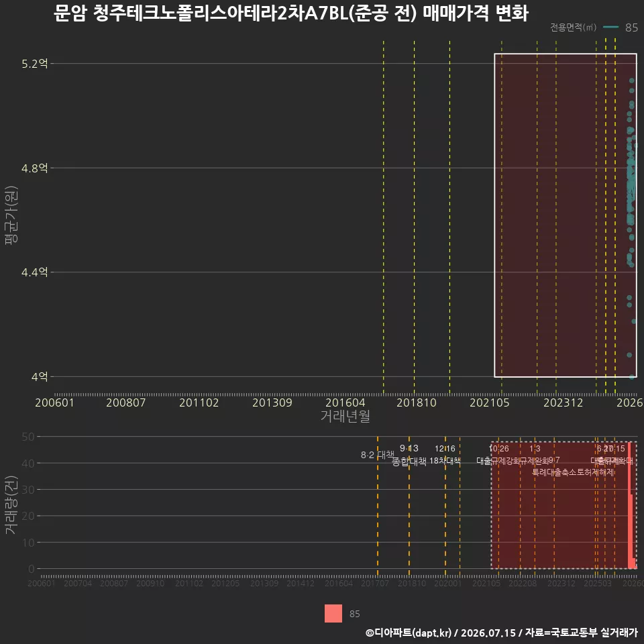Click the 1·3 policy marker label
644x644 pixels.
[x=535, y=449]
